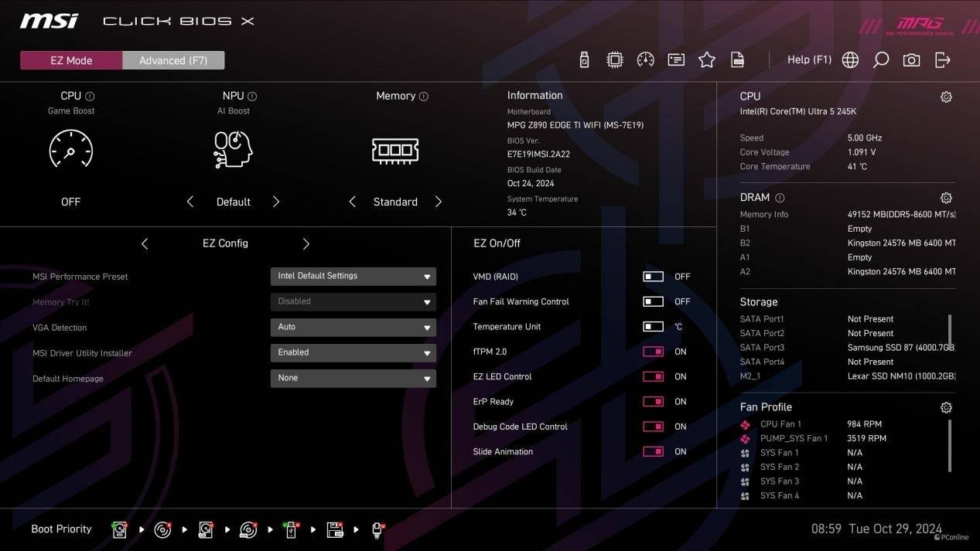The width and height of the screenshot is (980, 551).
Task: Open DRAM settings gear icon
Action: pos(945,198)
